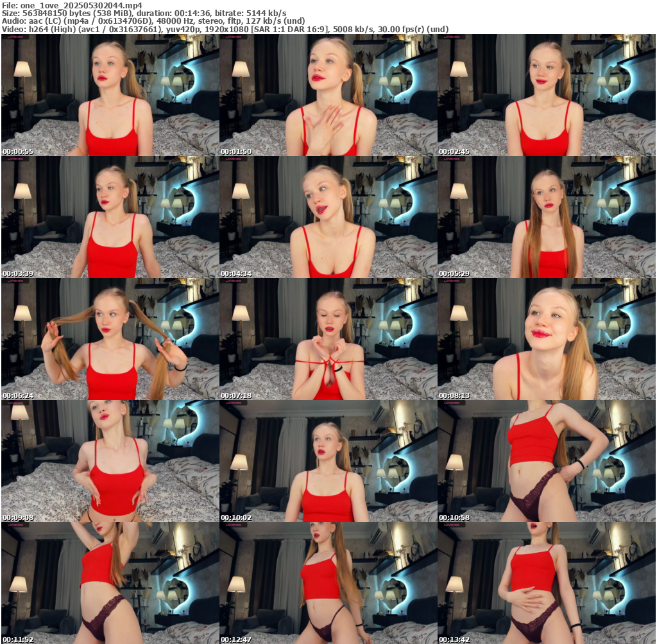Select the 00:12:47 thumbnail
Viewport: 657px width, 644px height.
[x=328, y=583]
